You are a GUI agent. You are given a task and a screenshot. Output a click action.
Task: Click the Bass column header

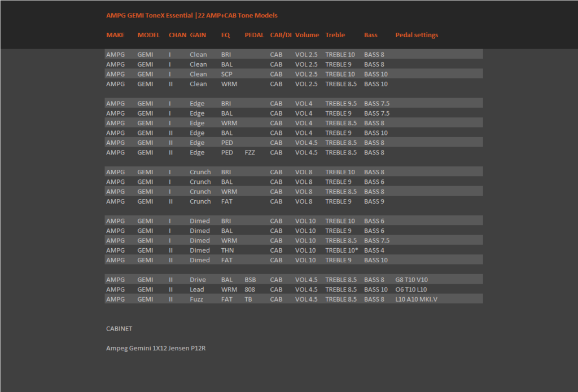click(371, 35)
